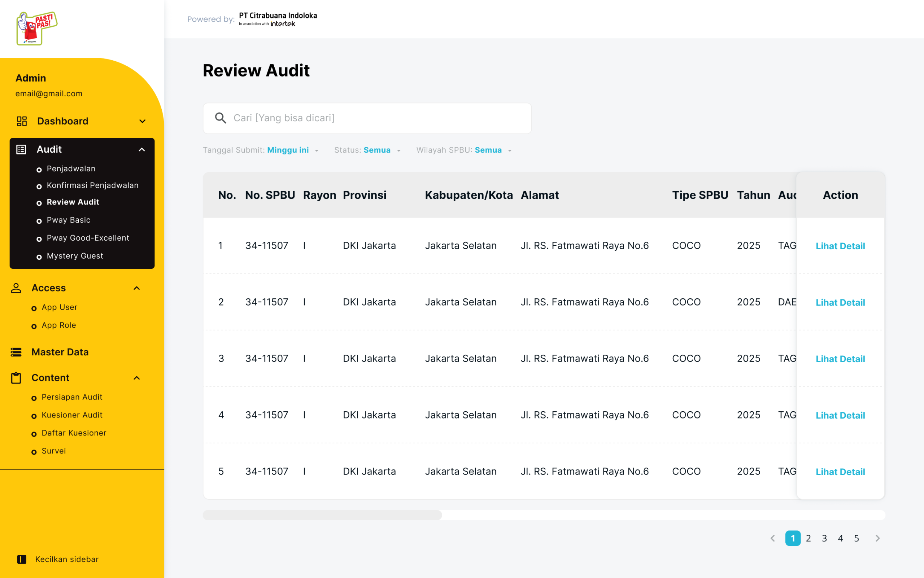Expand the Dashboard menu section

[x=142, y=121]
